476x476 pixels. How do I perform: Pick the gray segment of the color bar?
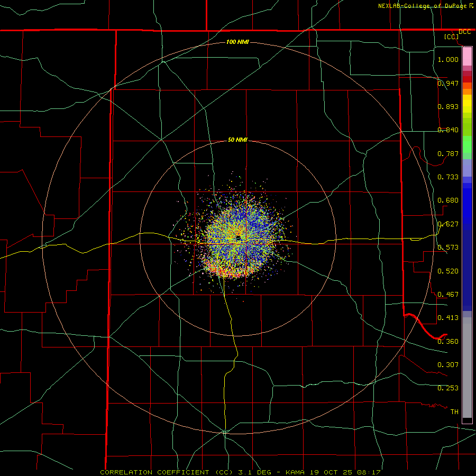(x=467, y=368)
